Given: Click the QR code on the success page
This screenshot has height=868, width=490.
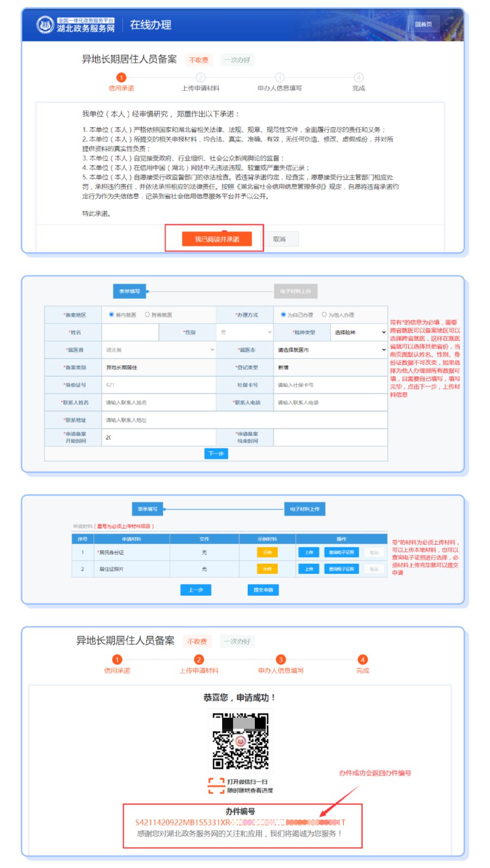Looking at the screenshot, I should coord(240,741).
